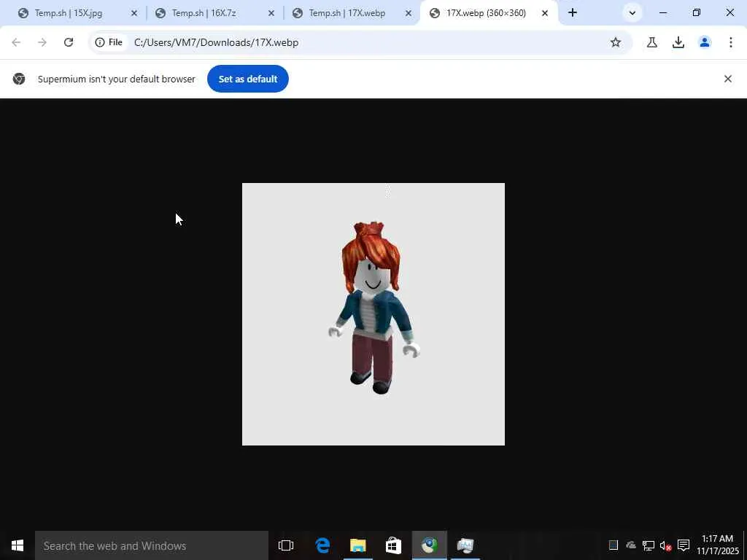
Task: Close the Temp.sh | 17X.webp tab
Action: pyautogui.click(x=409, y=13)
